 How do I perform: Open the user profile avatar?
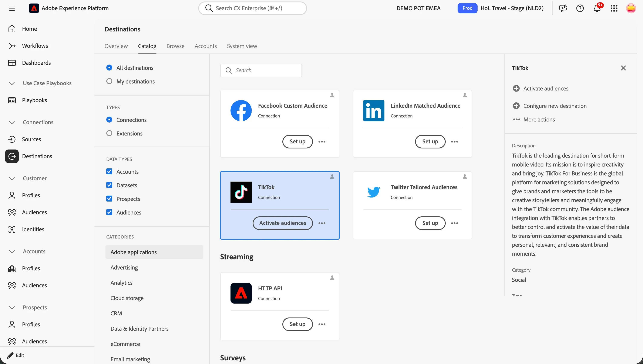[631, 8]
